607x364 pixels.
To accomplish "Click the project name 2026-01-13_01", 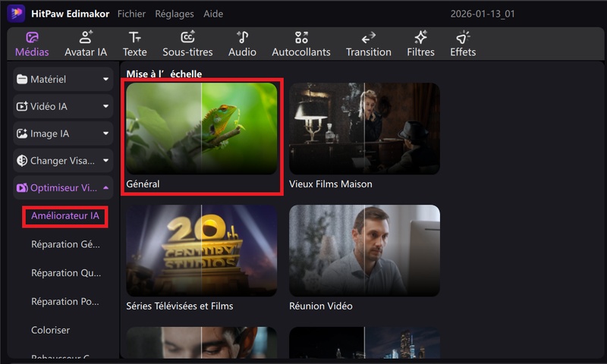I will 483,14.
